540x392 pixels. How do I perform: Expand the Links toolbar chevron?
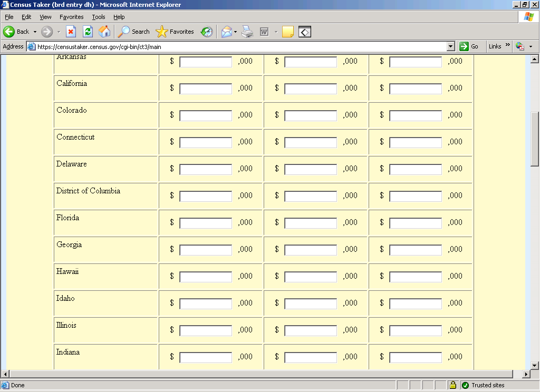point(508,46)
